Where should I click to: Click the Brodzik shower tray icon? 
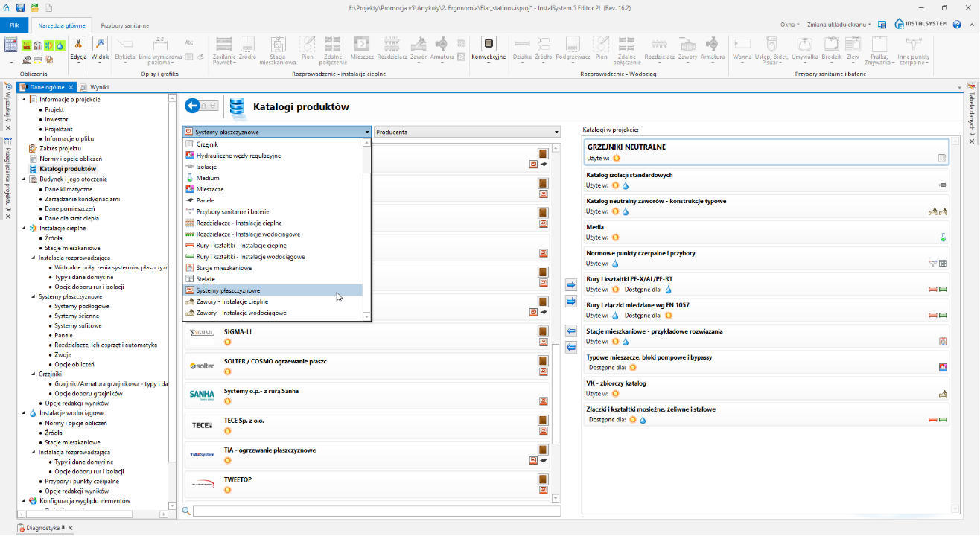coord(831,43)
